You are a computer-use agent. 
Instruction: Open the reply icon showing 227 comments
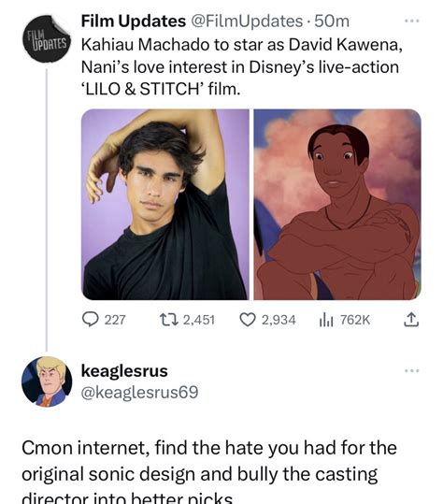(90, 320)
